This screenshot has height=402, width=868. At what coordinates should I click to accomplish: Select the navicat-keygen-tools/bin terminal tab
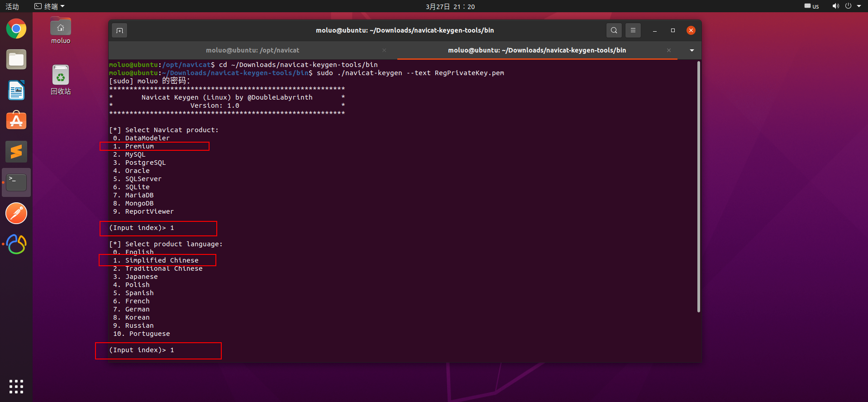pyautogui.click(x=537, y=50)
